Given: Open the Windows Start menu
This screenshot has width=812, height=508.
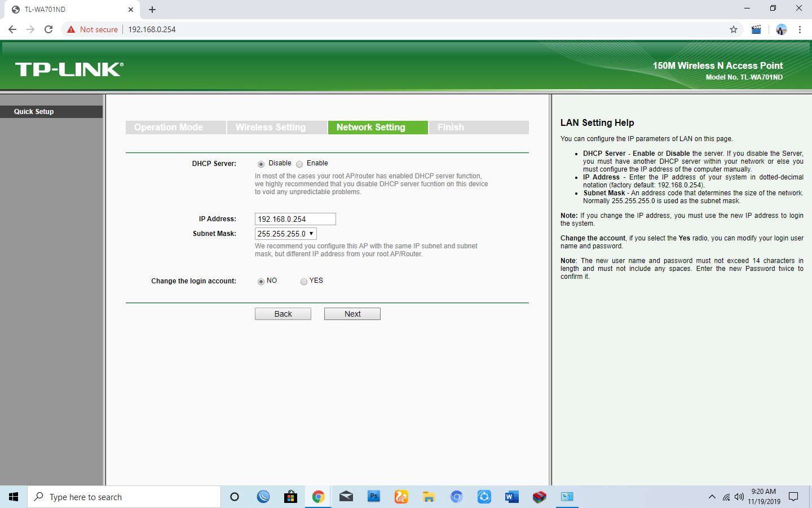Looking at the screenshot, I should click(14, 497).
